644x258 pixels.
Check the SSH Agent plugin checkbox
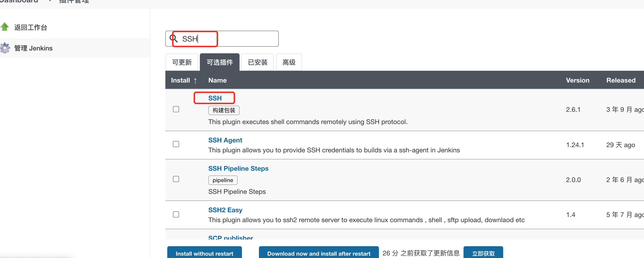pos(176,144)
